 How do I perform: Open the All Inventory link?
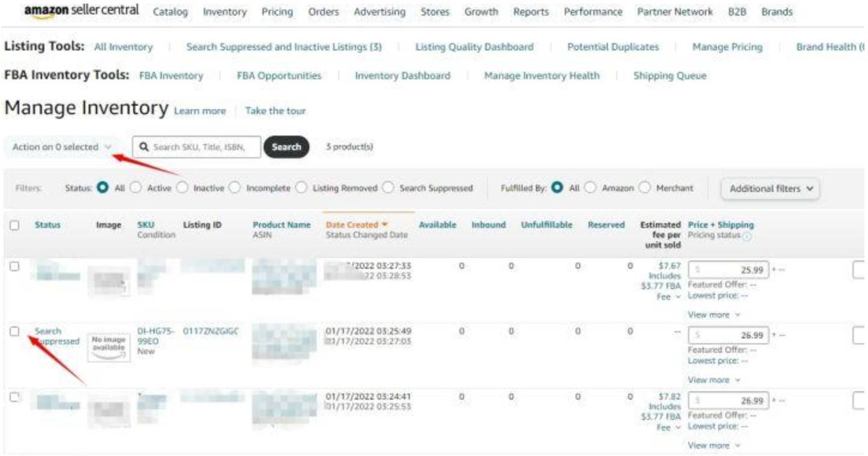123,47
